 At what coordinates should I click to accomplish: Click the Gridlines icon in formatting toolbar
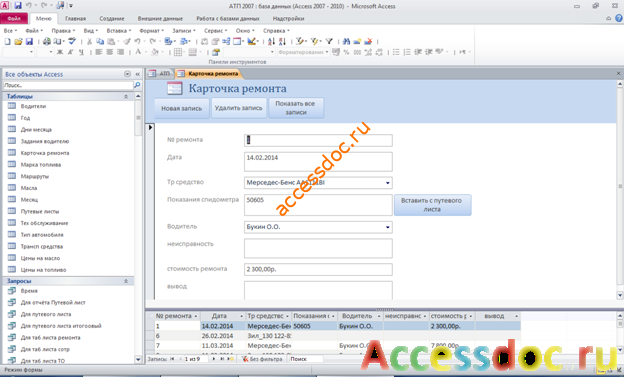click(x=178, y=52)
